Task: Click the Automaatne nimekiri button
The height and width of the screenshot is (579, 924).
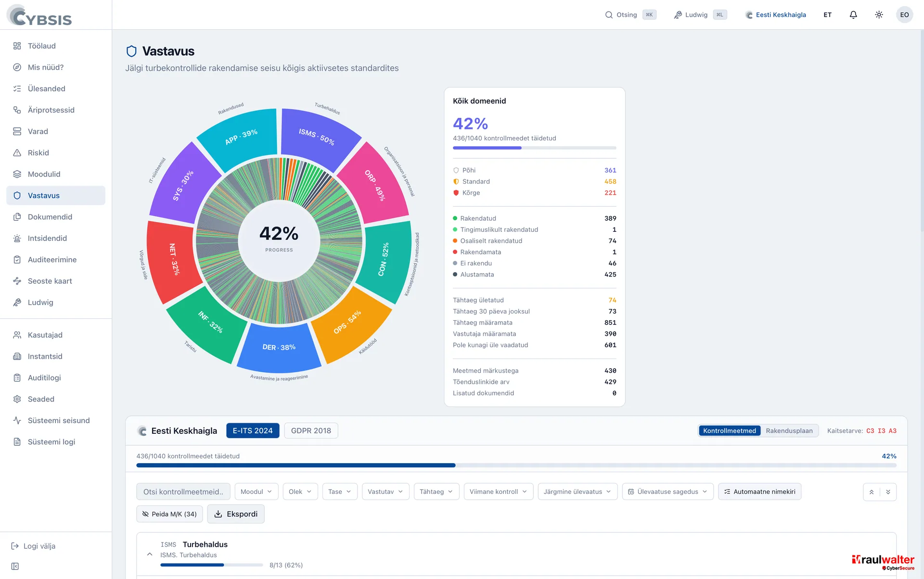Action: click(759, 492)
